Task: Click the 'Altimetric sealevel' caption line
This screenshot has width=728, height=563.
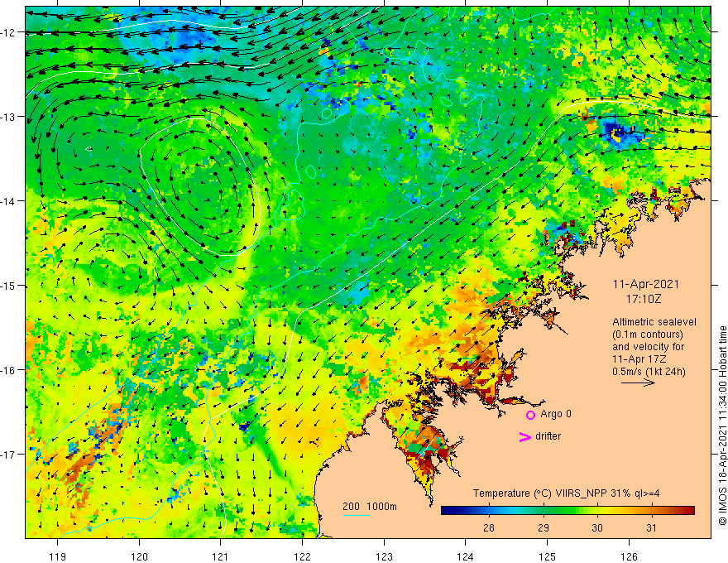Action: click(654, 322)
